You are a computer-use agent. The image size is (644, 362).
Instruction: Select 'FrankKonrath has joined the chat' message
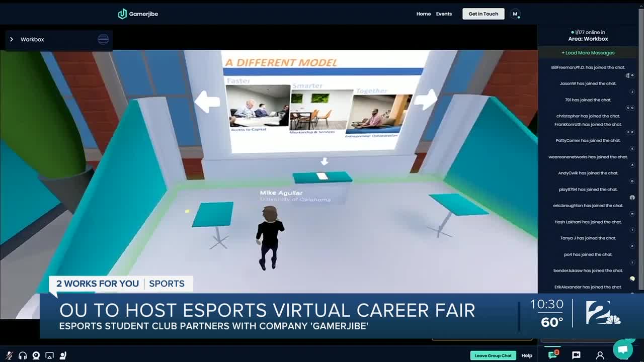(x=588, y=124)
